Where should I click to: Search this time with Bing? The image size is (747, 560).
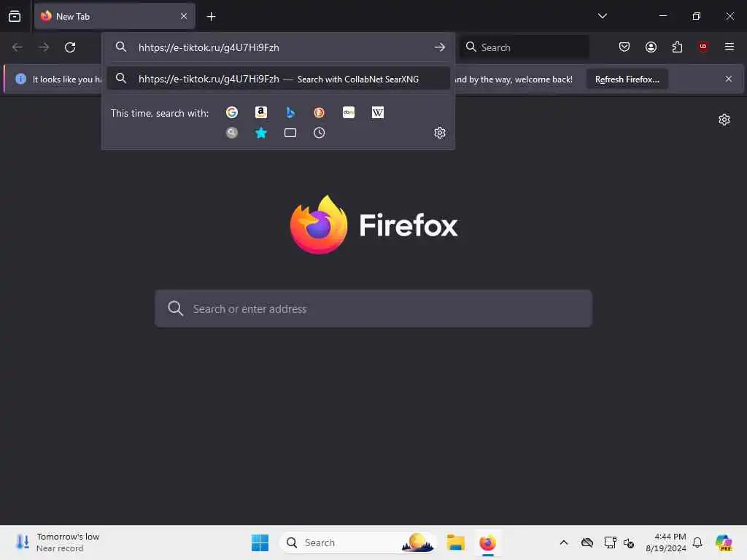tap(290, 112)
